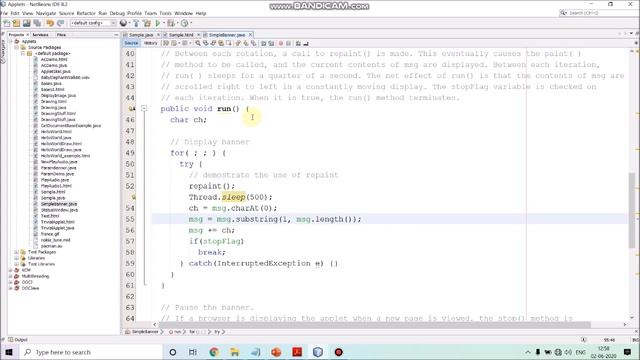This screenshot has width=640, height=360.
Task: Click the red stop macro recording icon
Action: click(281, 43)
